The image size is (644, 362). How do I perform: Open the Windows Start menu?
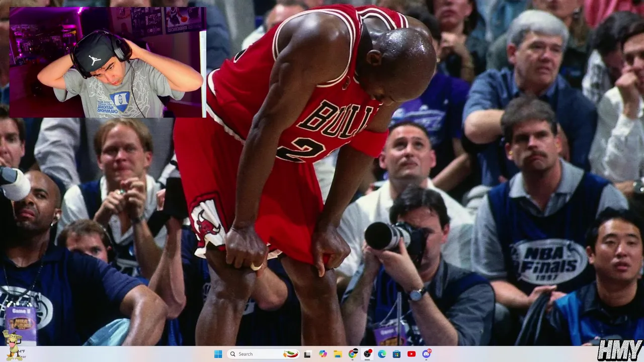tap(218, 354)
